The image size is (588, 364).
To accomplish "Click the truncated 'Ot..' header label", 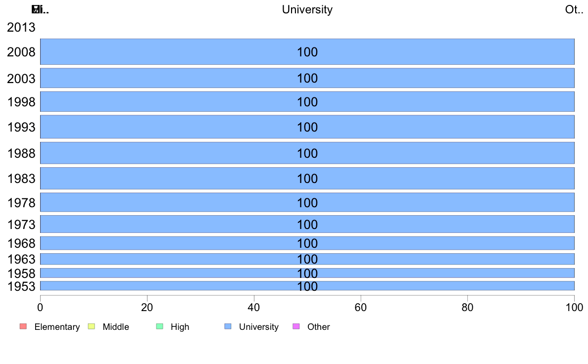I will coord(574,9).
